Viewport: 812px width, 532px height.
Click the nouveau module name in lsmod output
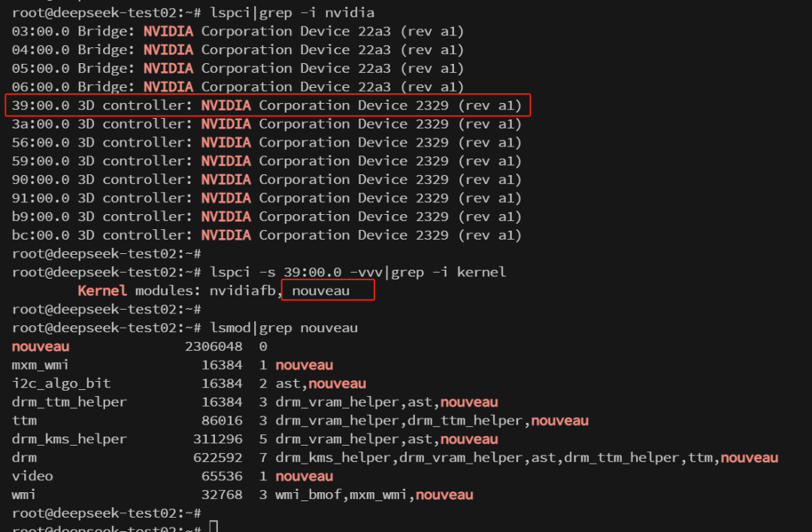(x=40, y=346)
